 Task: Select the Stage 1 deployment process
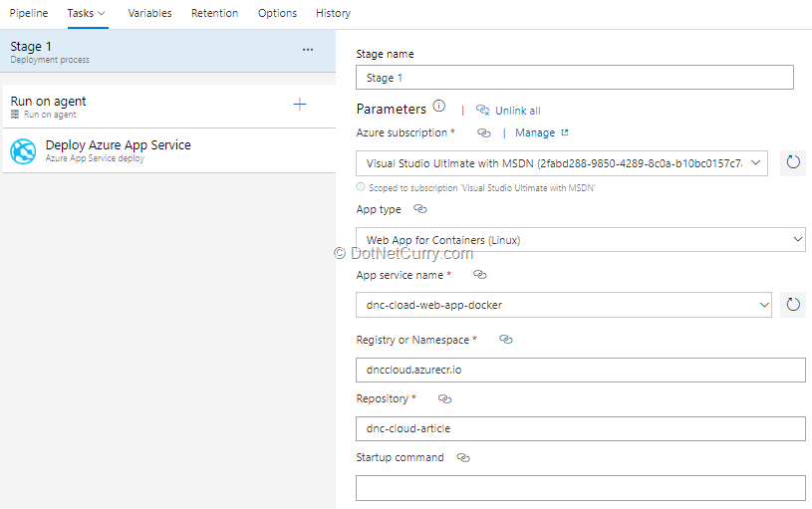pos(169,51)
